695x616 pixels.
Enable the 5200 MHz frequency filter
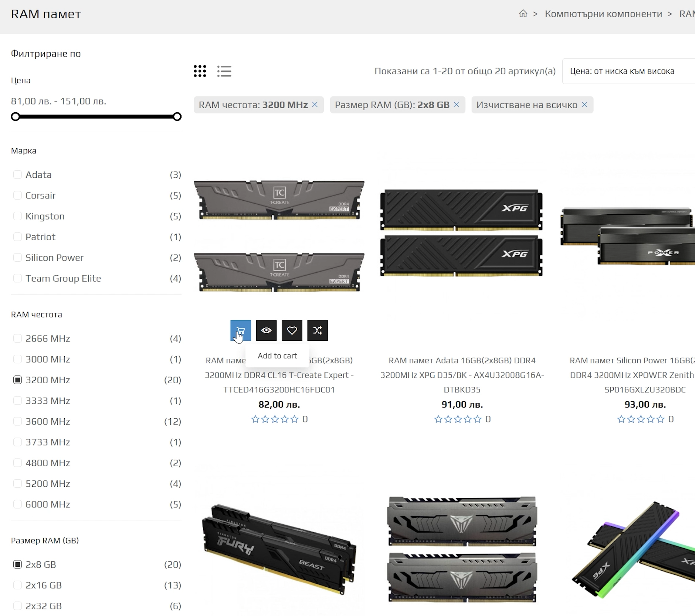pyautogui.click(x=17, y=483)
